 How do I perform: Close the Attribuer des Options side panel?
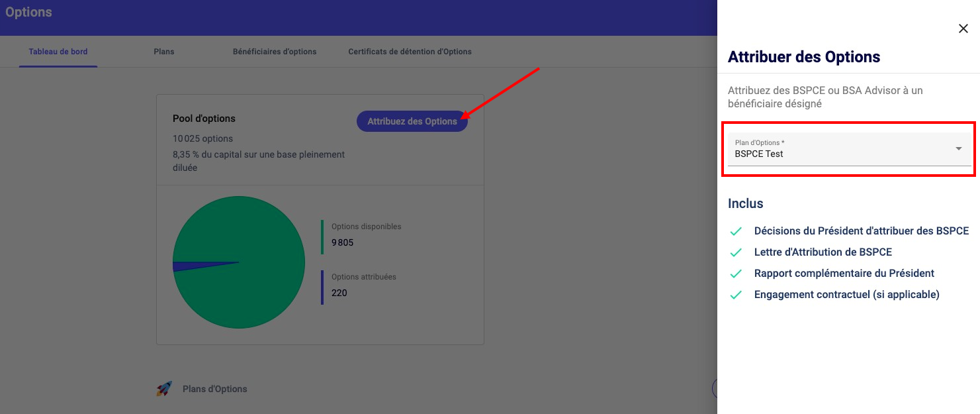pyautogui.click(x=963, y=28)
